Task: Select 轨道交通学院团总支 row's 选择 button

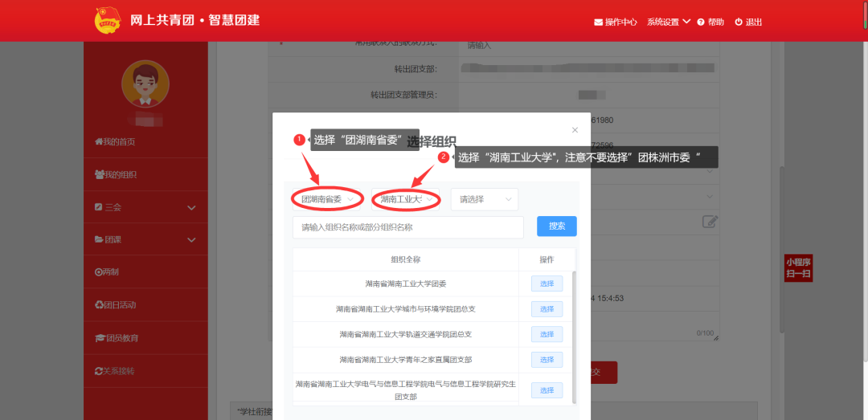Action: 547,334
